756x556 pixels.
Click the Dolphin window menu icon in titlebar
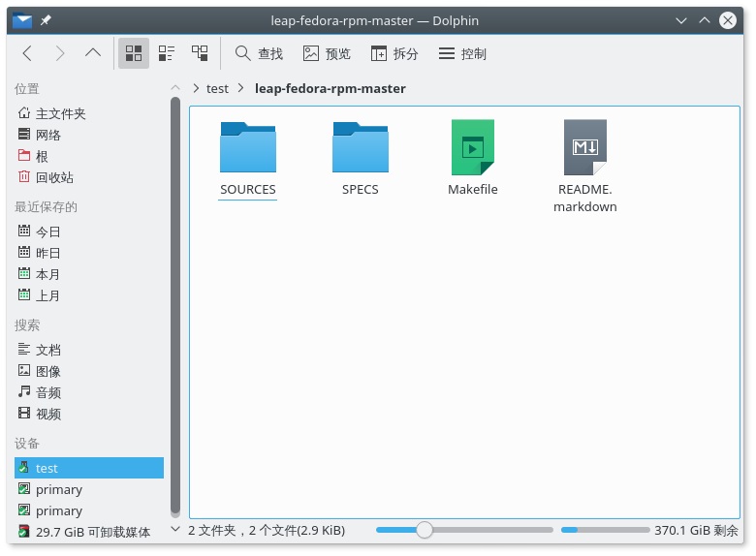pyautogui.click(x=22, y=20)
